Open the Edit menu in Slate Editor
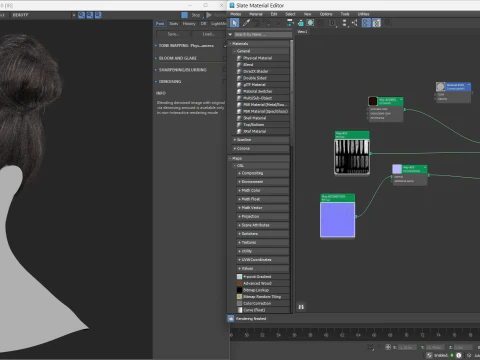The image size is (480, 360). click(274, 14)
